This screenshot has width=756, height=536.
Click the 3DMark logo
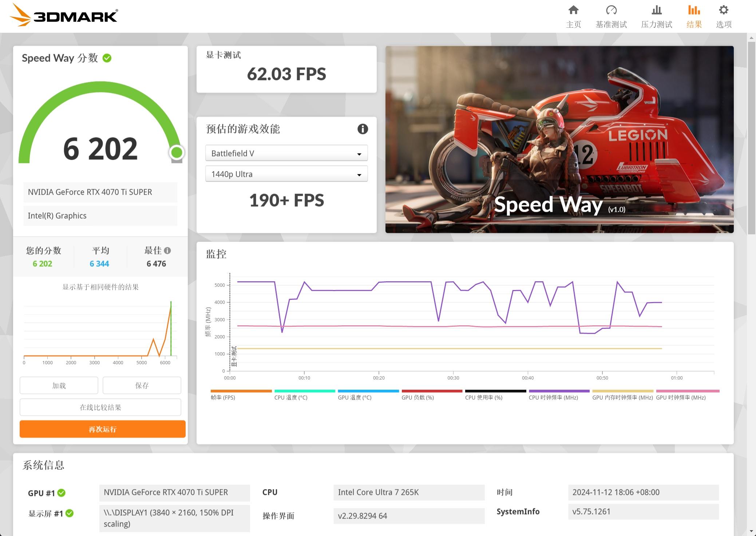[x=64, y=15]
